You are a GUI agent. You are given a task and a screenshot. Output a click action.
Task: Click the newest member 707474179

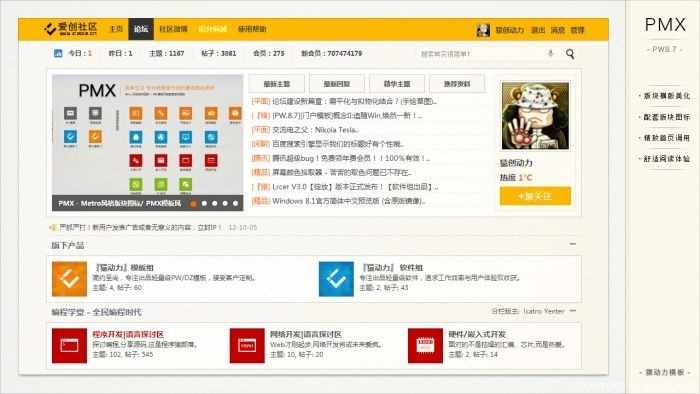pos(345,53)
